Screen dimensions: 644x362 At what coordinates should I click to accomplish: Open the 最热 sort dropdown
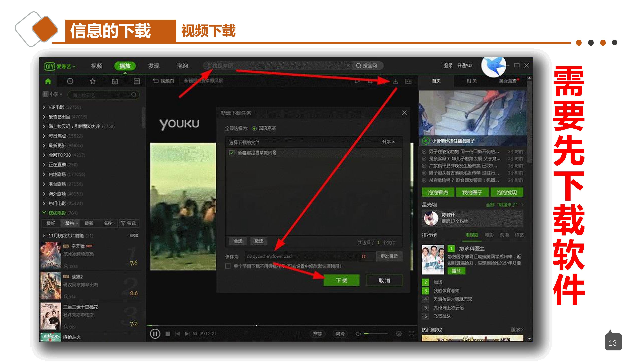coord(71,223)
